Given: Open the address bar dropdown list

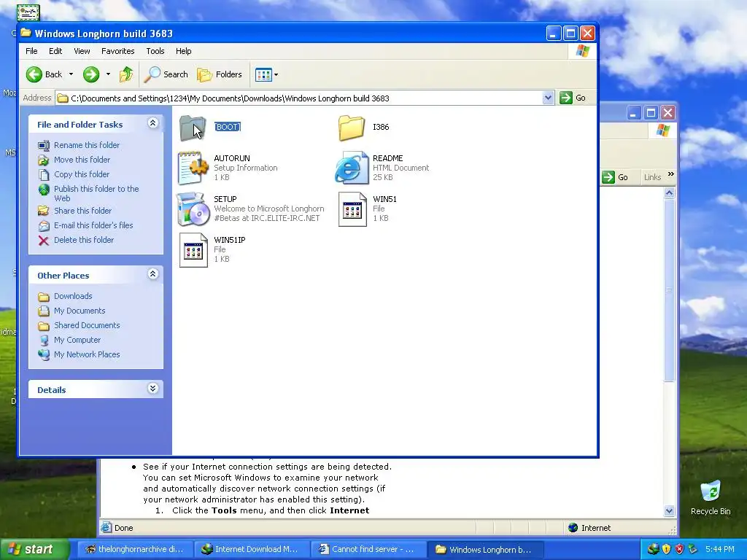Looking at the screenshot, I should (548, 98).
